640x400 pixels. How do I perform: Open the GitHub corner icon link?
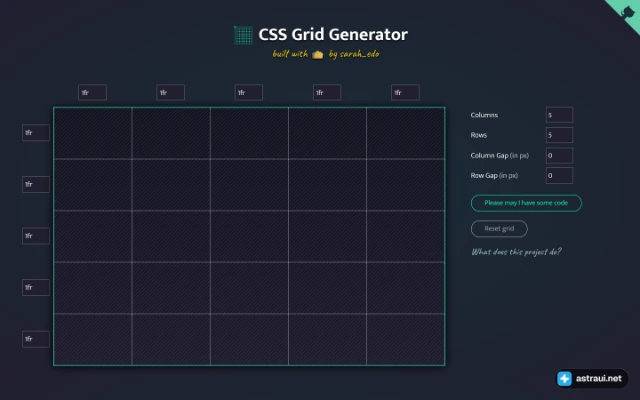[626, 12]
